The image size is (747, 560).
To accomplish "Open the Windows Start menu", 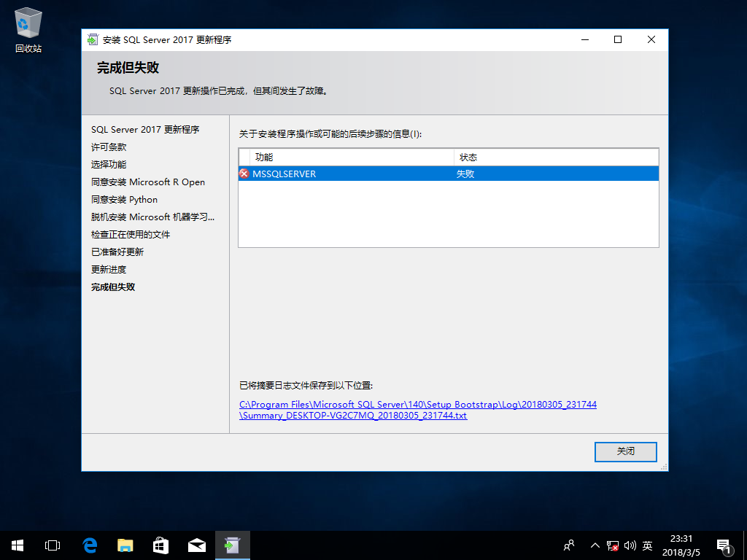I will 18,545.
